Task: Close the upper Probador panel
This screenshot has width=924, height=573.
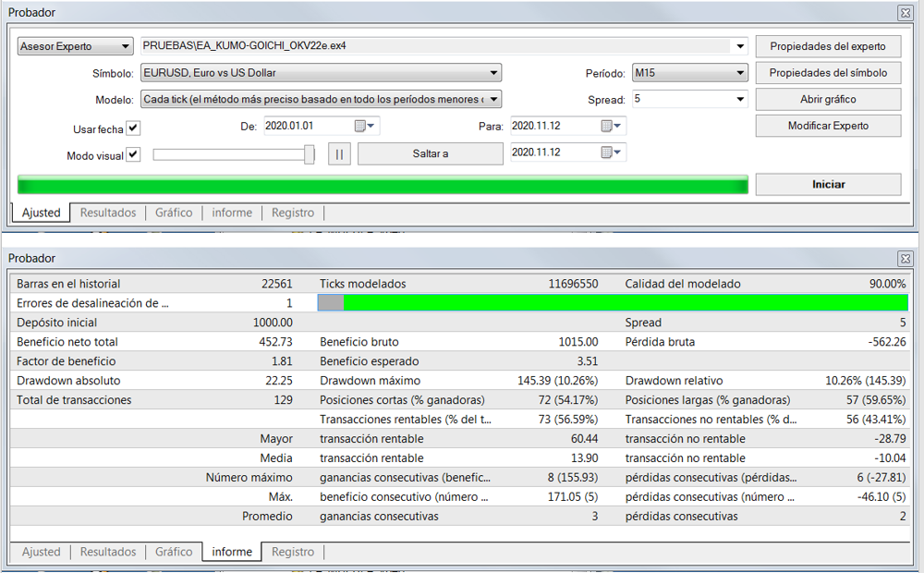Action: (906, 12)
